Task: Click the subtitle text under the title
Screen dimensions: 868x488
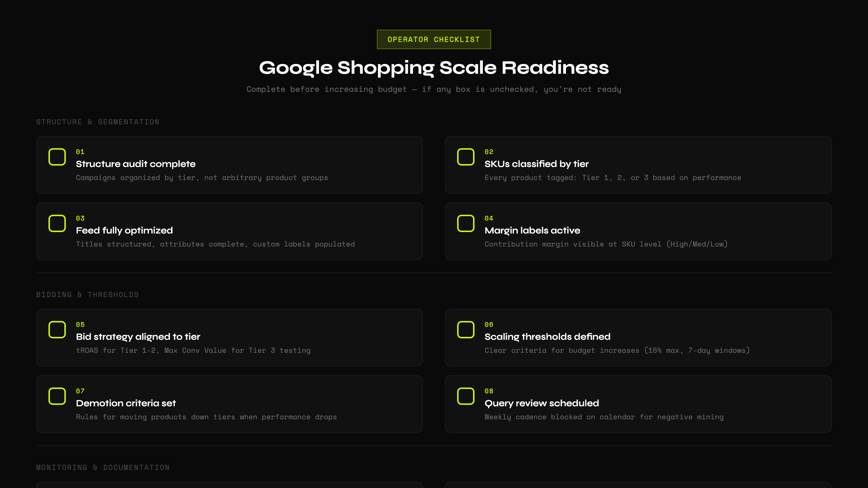Action: [434, 89]
